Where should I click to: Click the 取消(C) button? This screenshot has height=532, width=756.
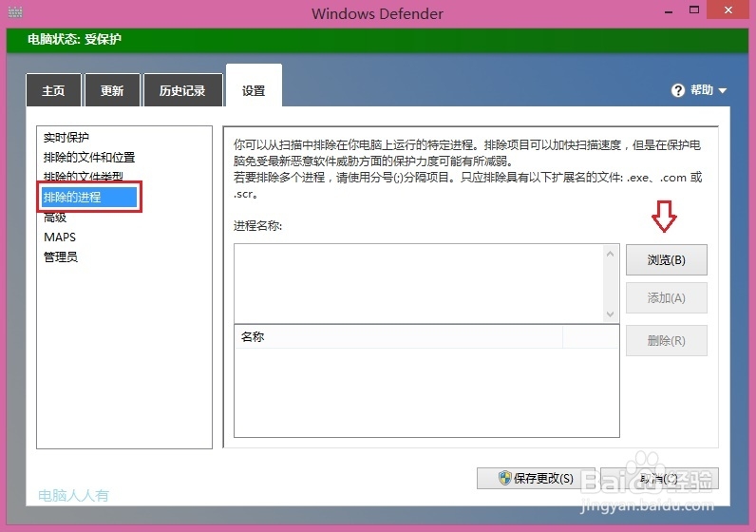click(x=659, y=478)
